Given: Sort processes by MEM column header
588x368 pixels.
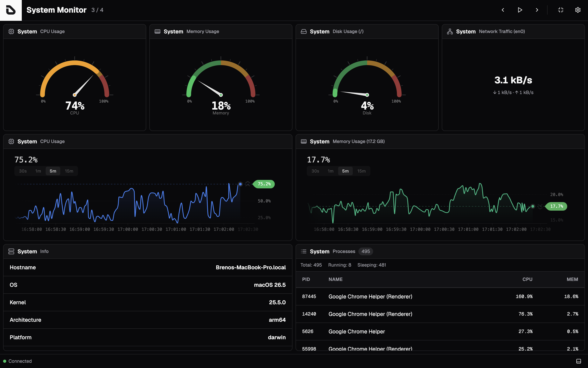Looking at the screenshot, I should coord(572,279).
